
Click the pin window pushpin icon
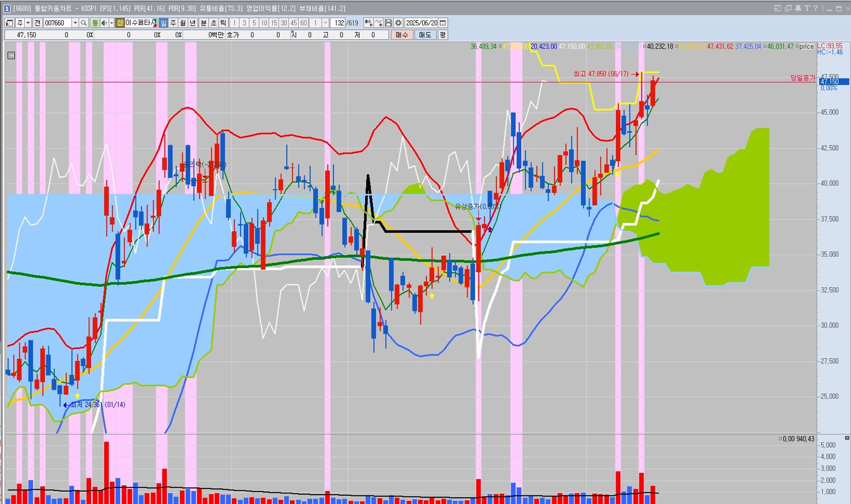798,8
